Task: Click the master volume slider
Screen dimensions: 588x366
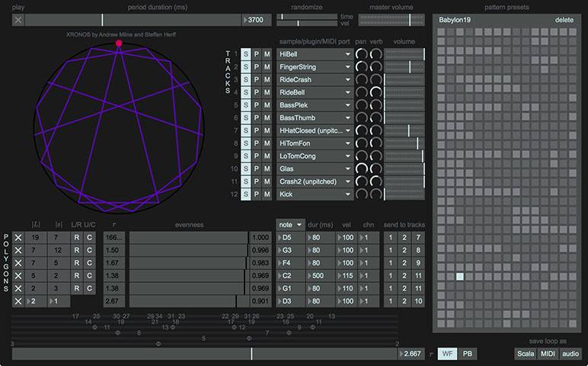Action: (x=391, y=20)
